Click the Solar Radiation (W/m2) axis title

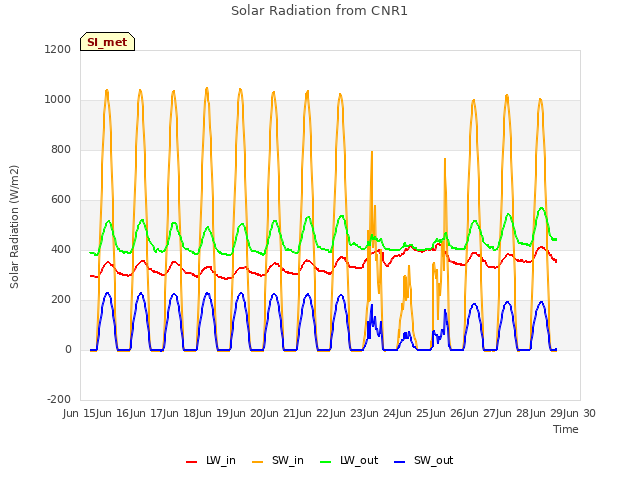(14, 227)
